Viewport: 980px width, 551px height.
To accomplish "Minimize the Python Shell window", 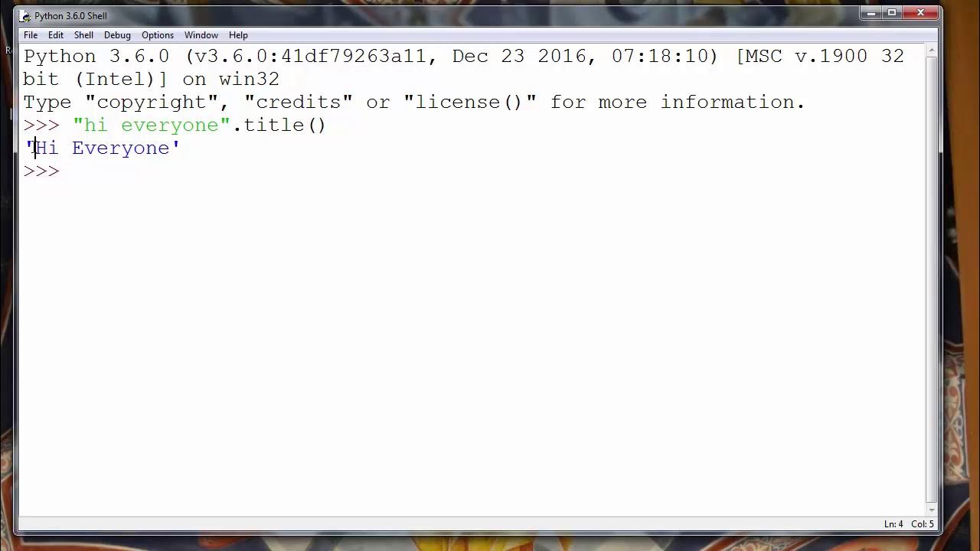I will [871, 13].
